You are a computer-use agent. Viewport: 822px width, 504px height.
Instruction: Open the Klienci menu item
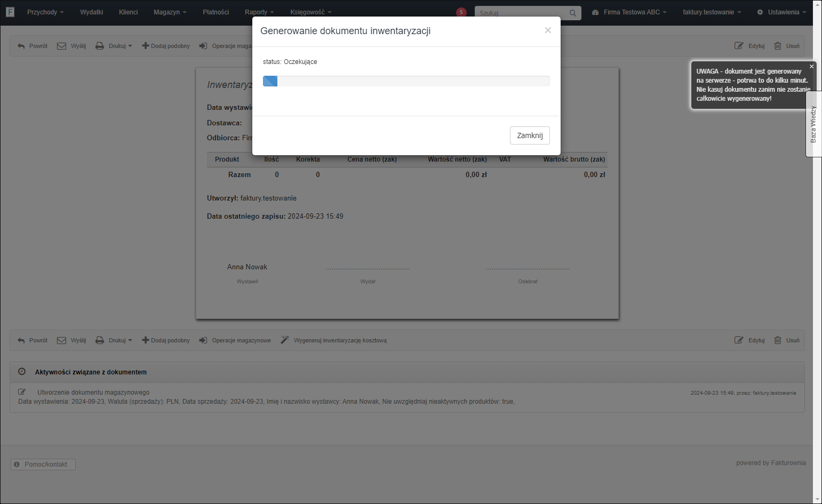coord(129,12)
